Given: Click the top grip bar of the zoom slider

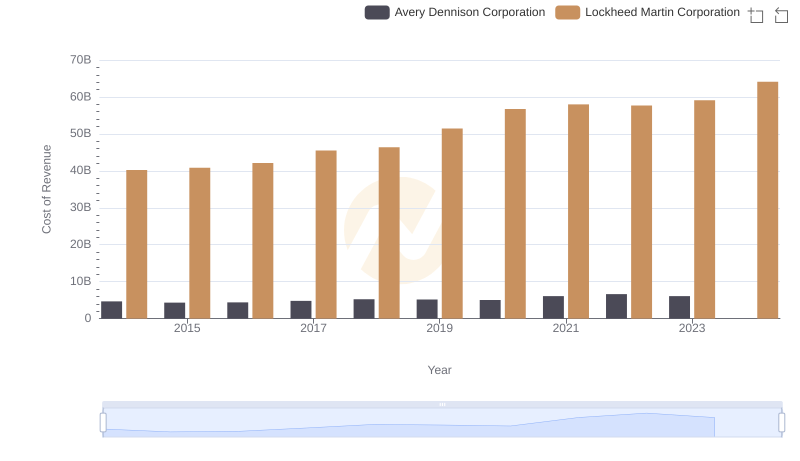Looking at the screenshot, I should pos(442,404).
